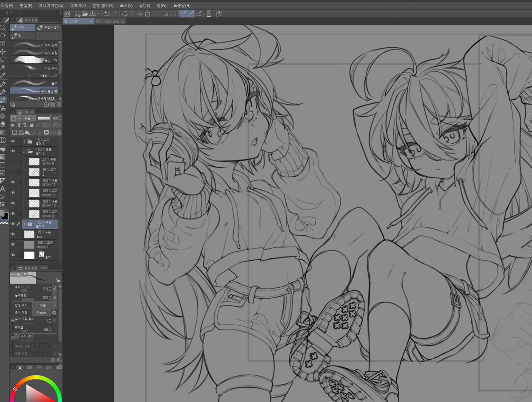532x402 pixels.
Task: Click the Help question mark icon
Action: pyautogui.click(x=219, y=14)
